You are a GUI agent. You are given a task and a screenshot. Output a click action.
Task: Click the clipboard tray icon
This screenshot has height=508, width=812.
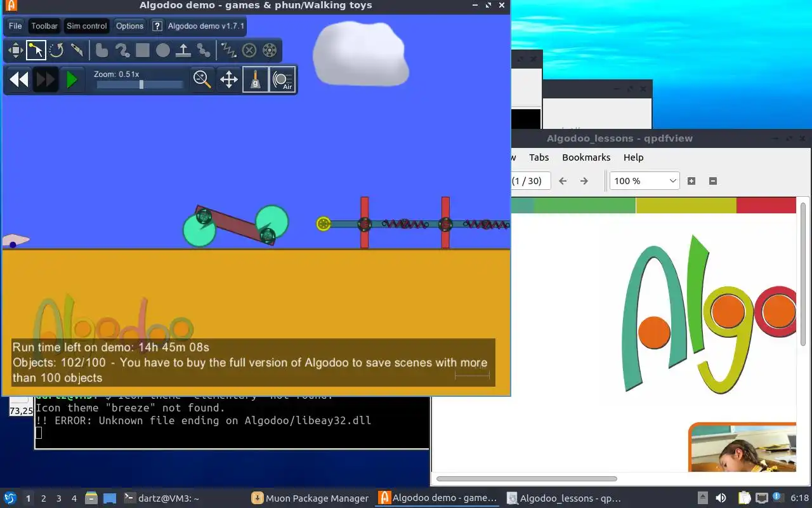tap(744, 498)
